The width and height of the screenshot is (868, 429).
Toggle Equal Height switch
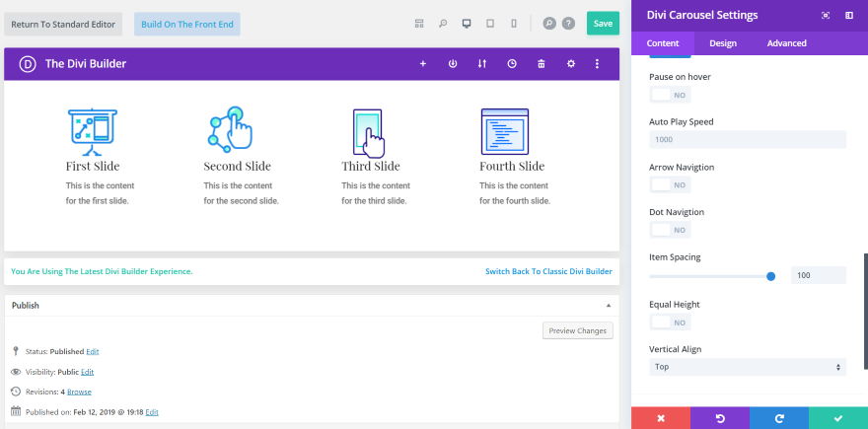click(x=670, y=322)
